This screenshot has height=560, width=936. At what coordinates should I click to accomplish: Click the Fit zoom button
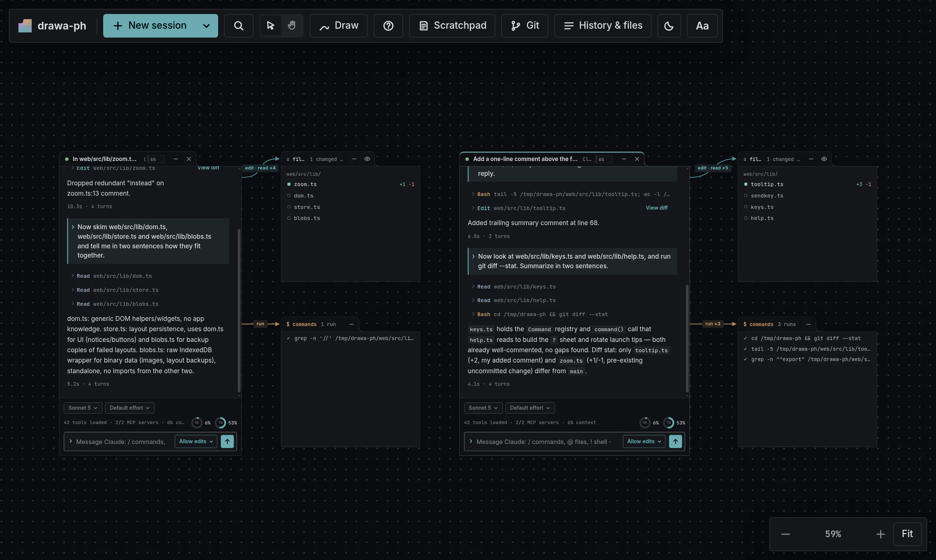(907, 534)
